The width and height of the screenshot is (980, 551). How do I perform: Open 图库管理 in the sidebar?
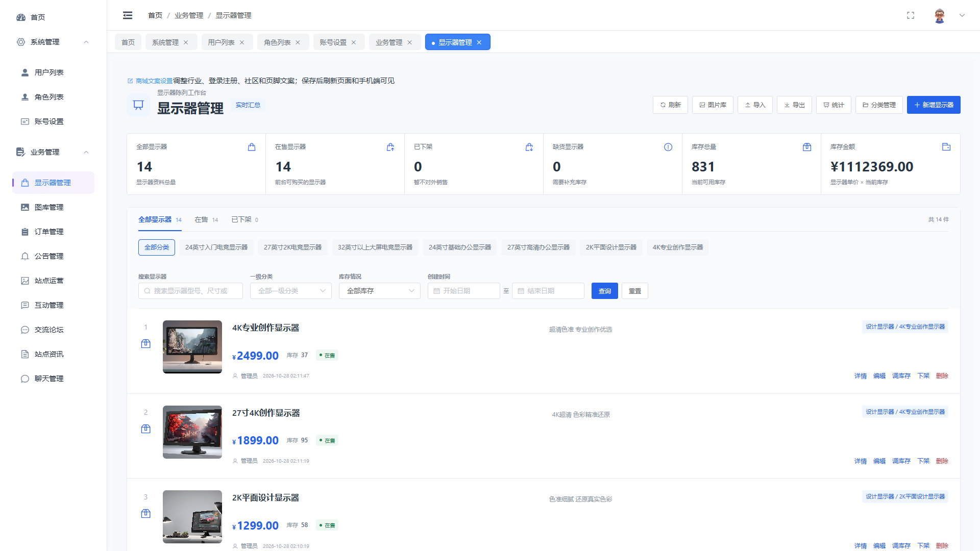click(53, 207)
